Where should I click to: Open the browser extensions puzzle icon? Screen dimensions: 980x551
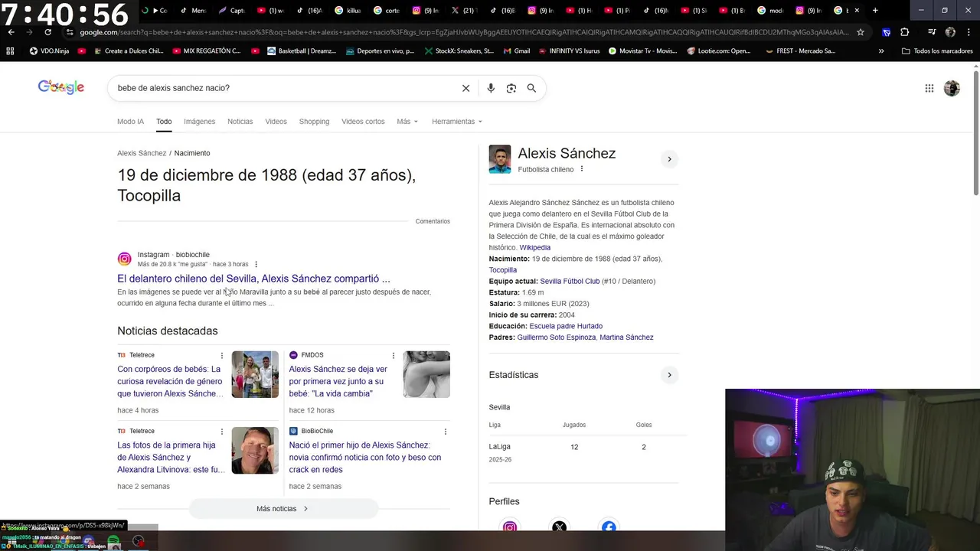click(x=904, y=32)
